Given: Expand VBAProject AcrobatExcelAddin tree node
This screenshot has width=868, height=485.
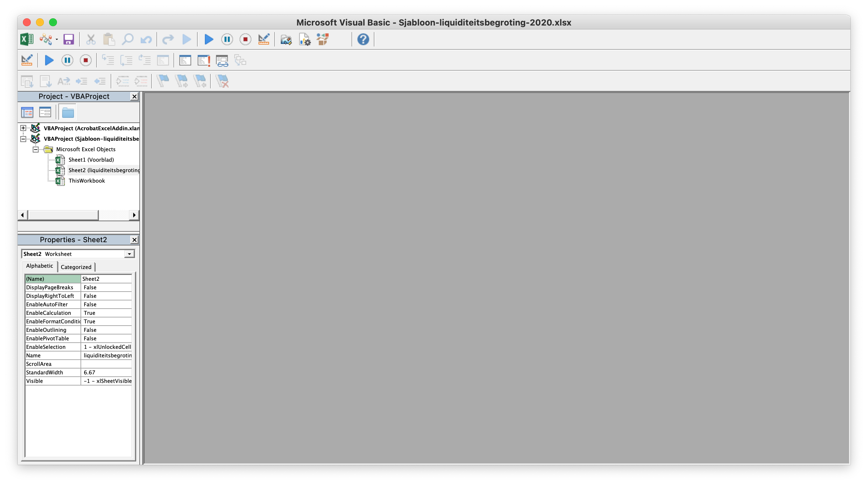Looking at the screenshot, I should point(23,128).
